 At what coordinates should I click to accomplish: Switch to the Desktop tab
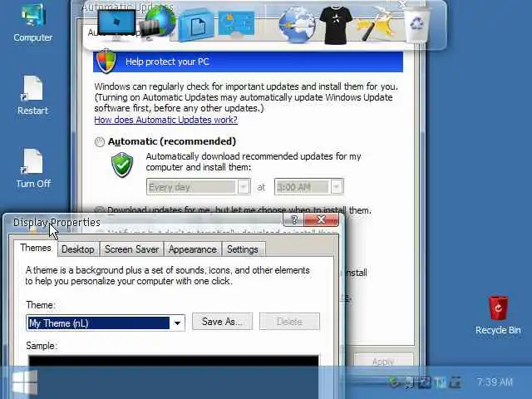pyautogui.click(x=78, y=249)
